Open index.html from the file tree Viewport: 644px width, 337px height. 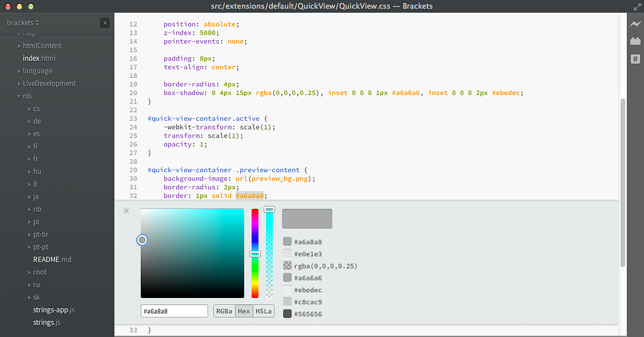[39, 58]
